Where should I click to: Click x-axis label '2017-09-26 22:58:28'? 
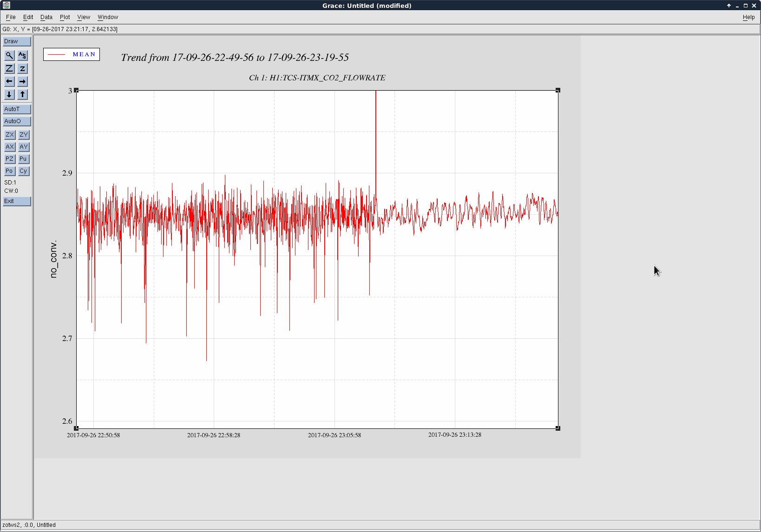click(214, 435)
